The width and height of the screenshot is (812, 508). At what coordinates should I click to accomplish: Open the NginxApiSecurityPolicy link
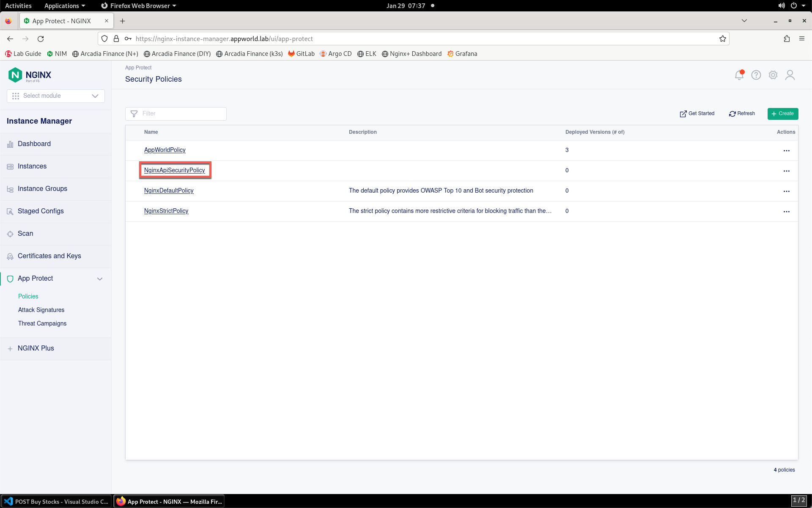coord(175,170)
